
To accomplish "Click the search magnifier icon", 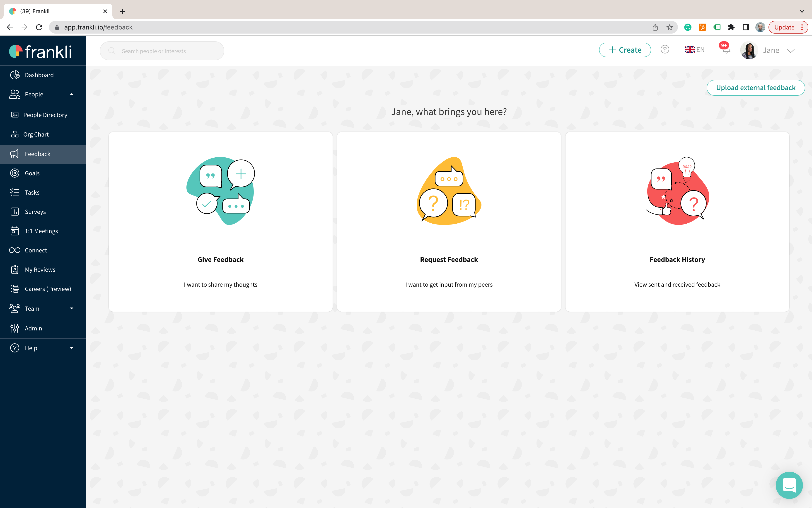I will click(112, 51).
